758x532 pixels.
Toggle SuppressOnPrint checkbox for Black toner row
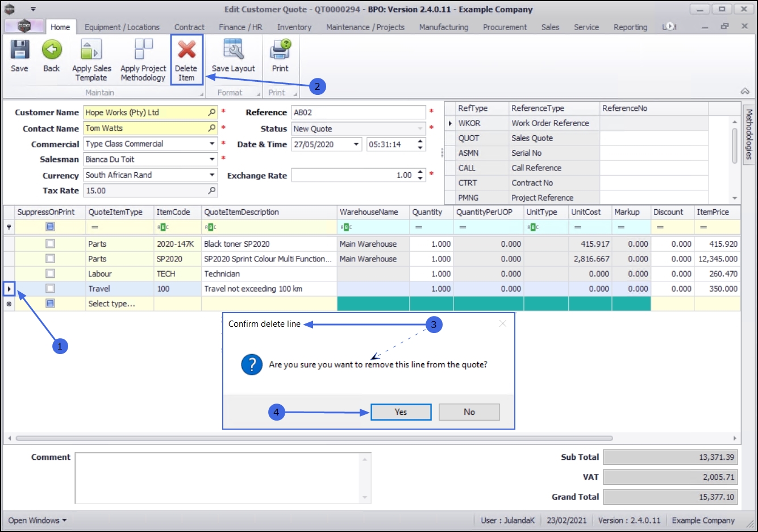point(51,244)
